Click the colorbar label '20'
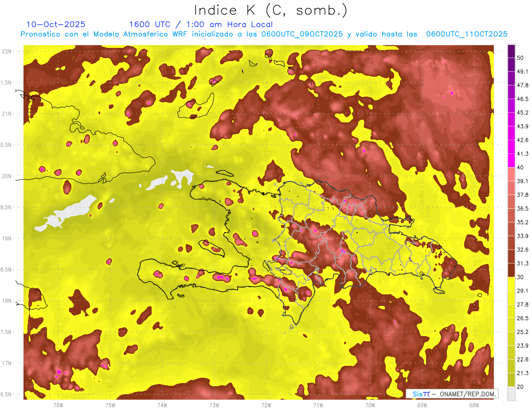 (x=520, y=387)
